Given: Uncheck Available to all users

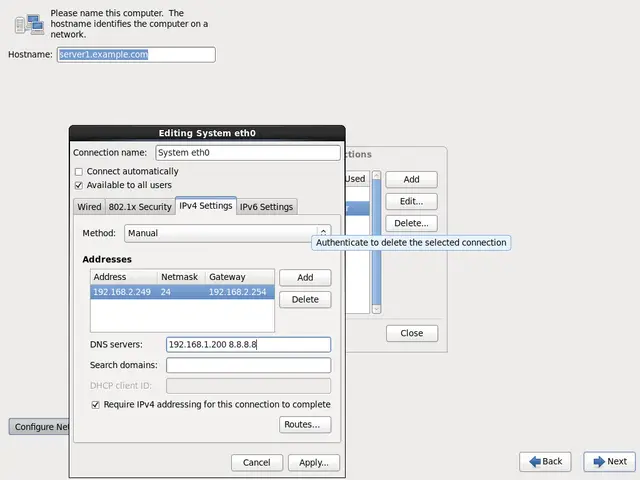Looking at the screenshot, I should point(79,185).
